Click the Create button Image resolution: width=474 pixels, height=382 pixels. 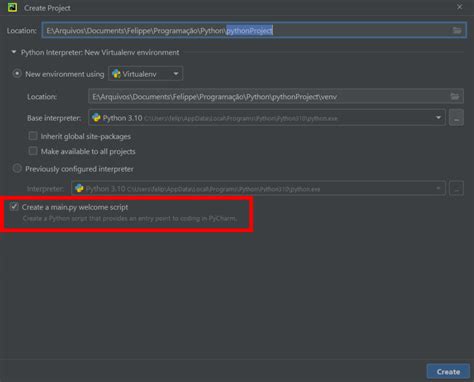tap(448, 371)
